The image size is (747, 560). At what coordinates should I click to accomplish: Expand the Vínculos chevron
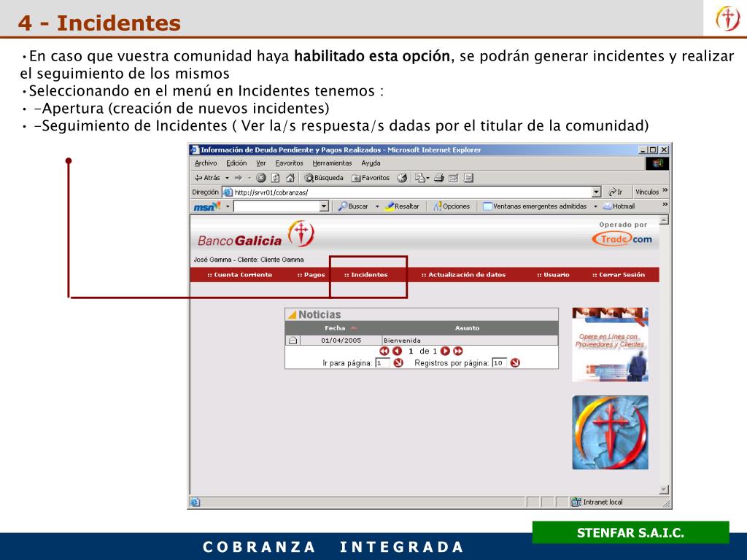(665, 190)
